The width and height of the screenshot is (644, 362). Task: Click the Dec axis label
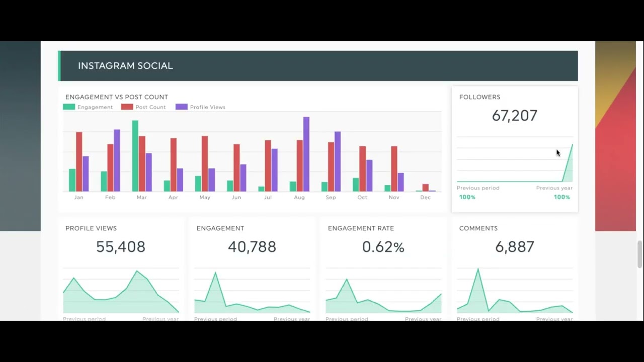coord(426,198)
